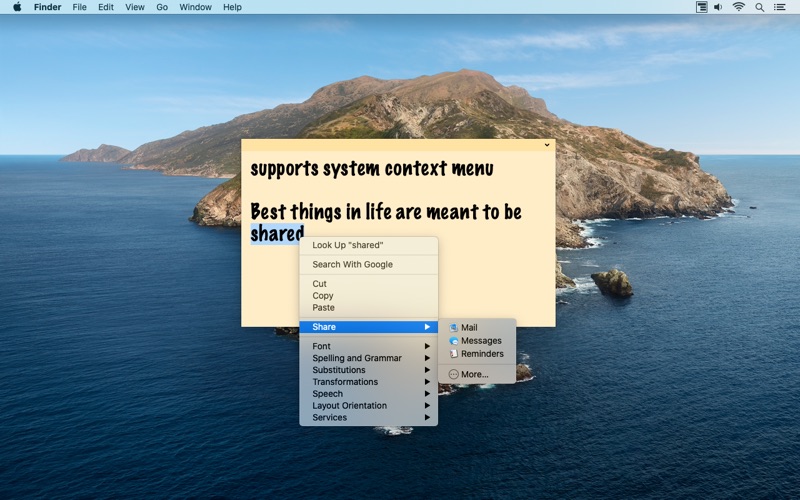Choose Paste from context menu
Viewport: 800px width, 500px height.
click(x=368, y=308)
